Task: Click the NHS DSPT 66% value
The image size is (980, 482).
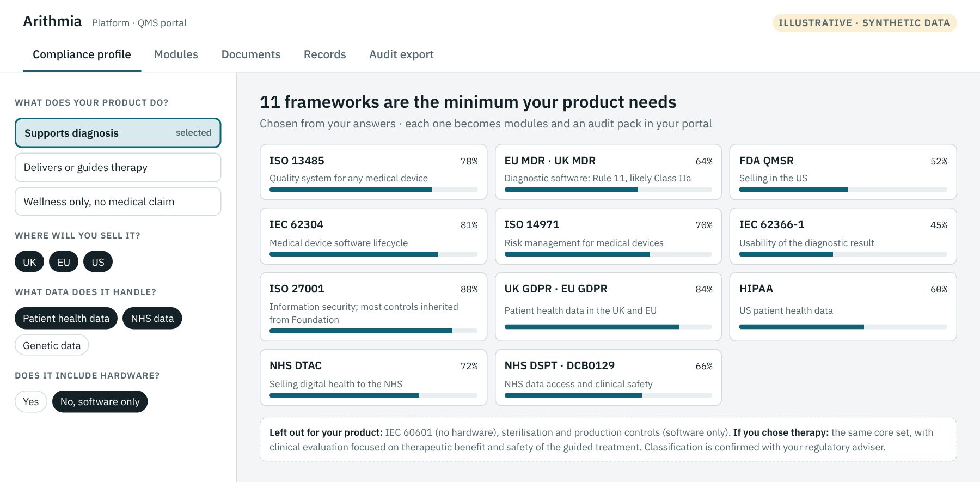Action: click(704, 366)
